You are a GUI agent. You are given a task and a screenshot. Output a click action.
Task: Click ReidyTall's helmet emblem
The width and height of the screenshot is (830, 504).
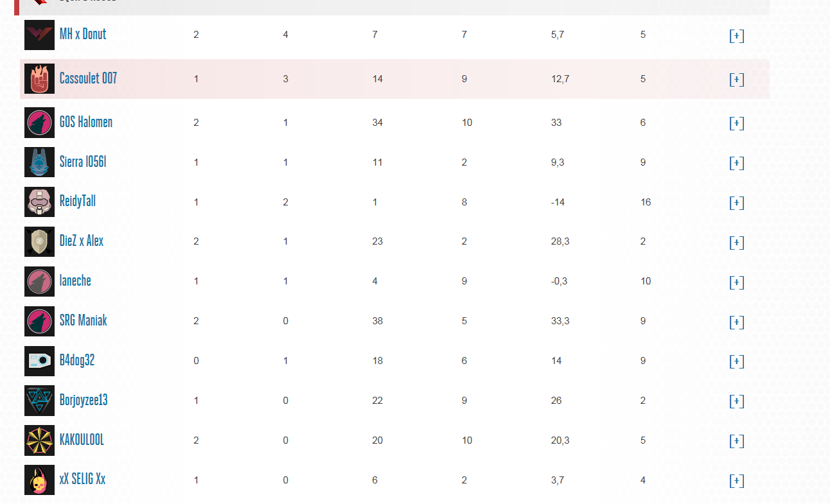tap(39, 202)
